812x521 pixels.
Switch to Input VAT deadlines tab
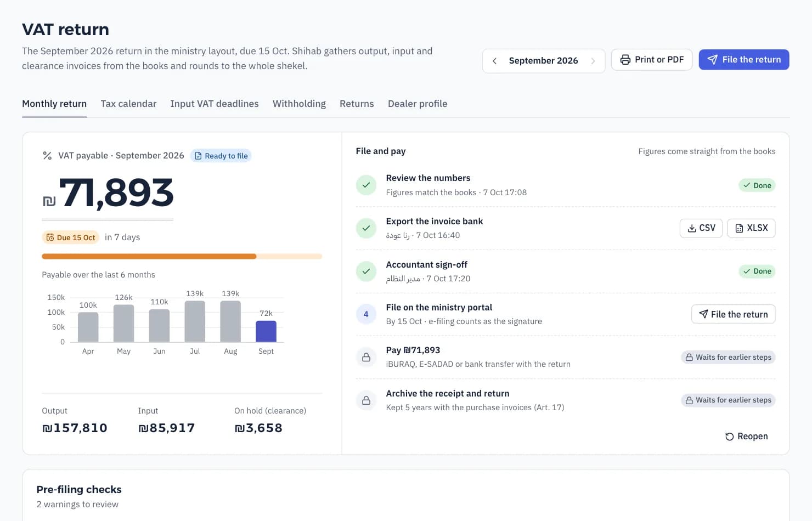click(215, 104)
